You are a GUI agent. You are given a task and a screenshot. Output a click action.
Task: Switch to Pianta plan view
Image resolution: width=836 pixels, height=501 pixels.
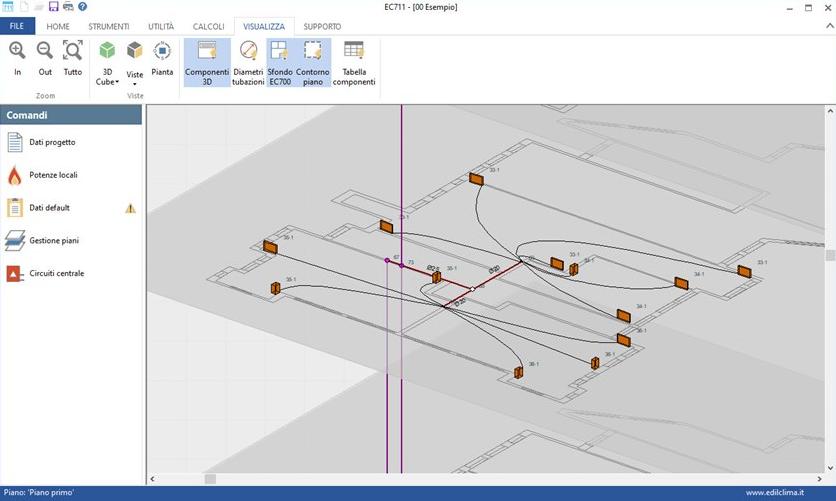pos(162,58)
